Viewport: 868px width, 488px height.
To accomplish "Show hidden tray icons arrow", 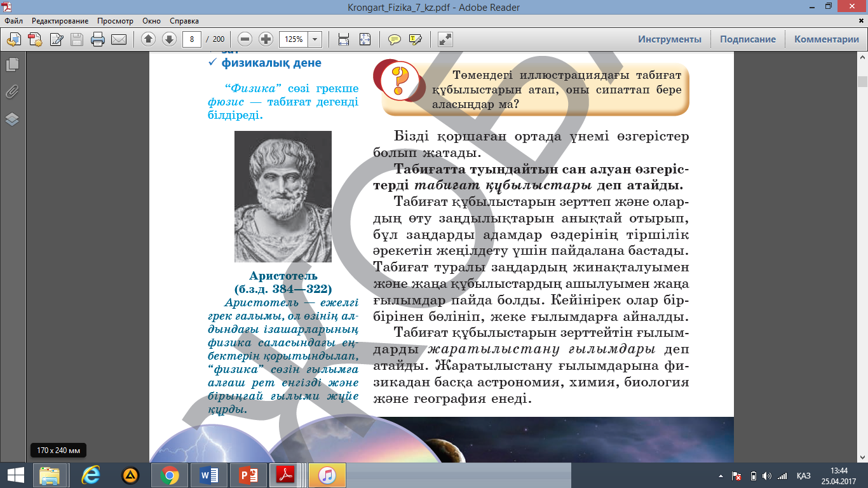I will 721,475.
